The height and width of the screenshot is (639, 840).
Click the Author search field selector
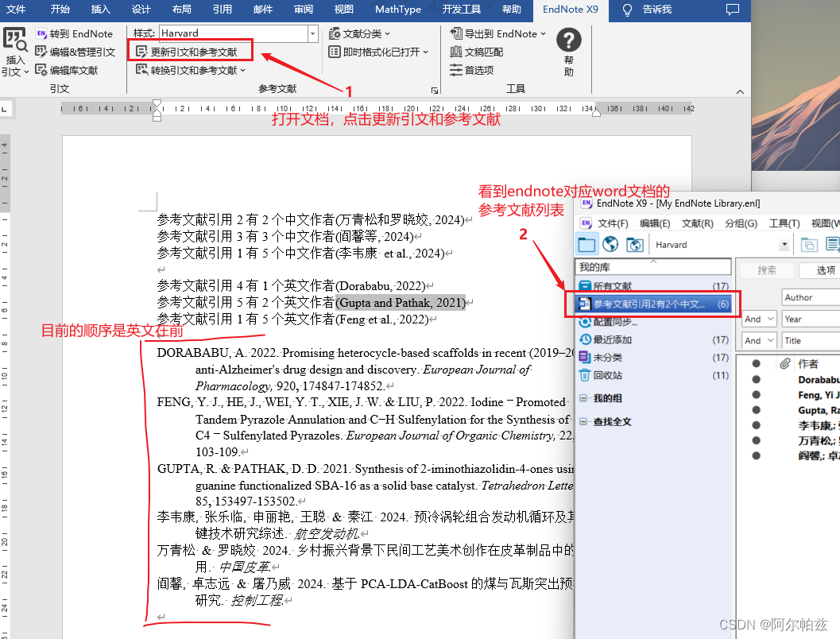coord(811,297)
